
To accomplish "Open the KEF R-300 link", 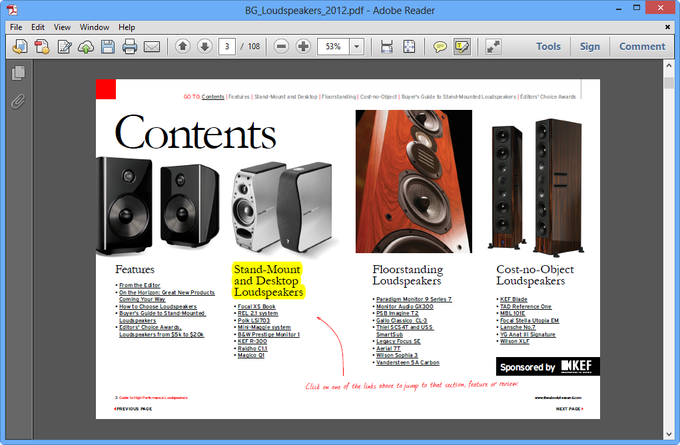I will [252, 341].
